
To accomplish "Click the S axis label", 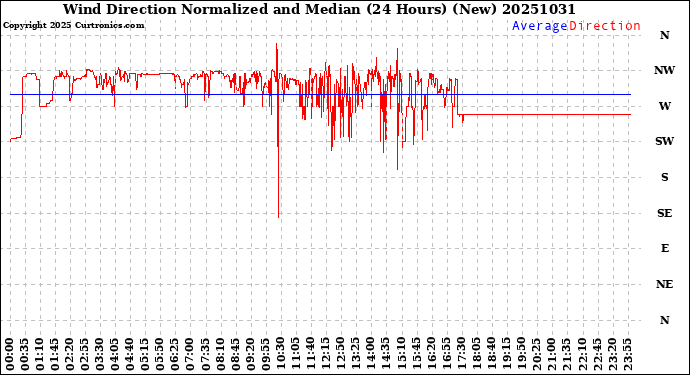I will coord(664,177).
